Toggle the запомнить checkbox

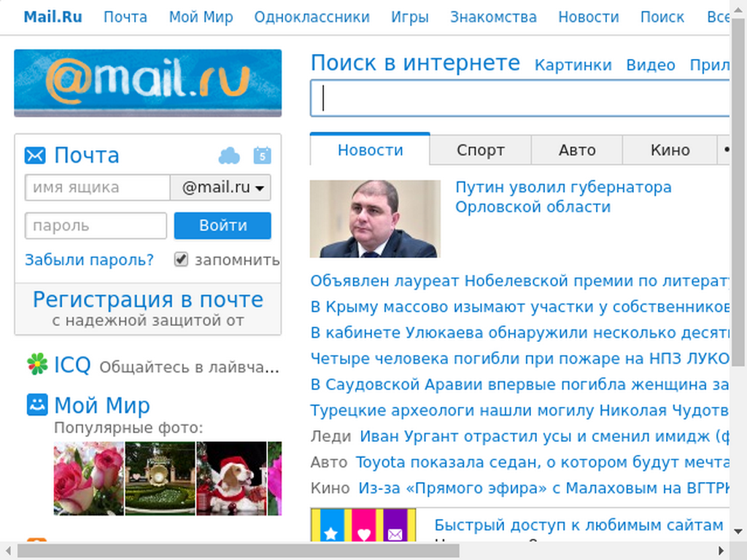tap(181, 260)
